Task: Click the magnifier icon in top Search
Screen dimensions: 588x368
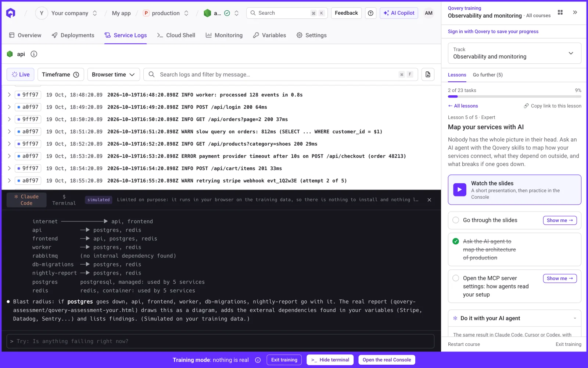Action: click(253, 13)
